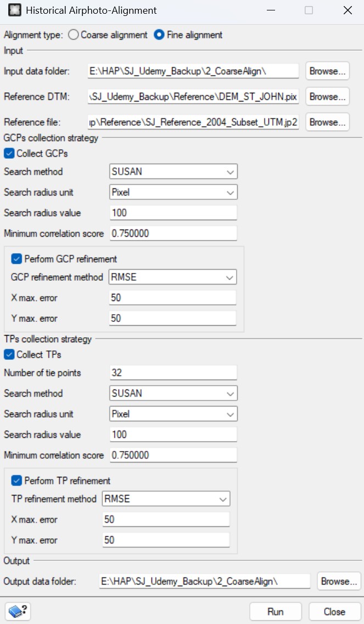Click TP Y max. error field

tap(166, 540)
